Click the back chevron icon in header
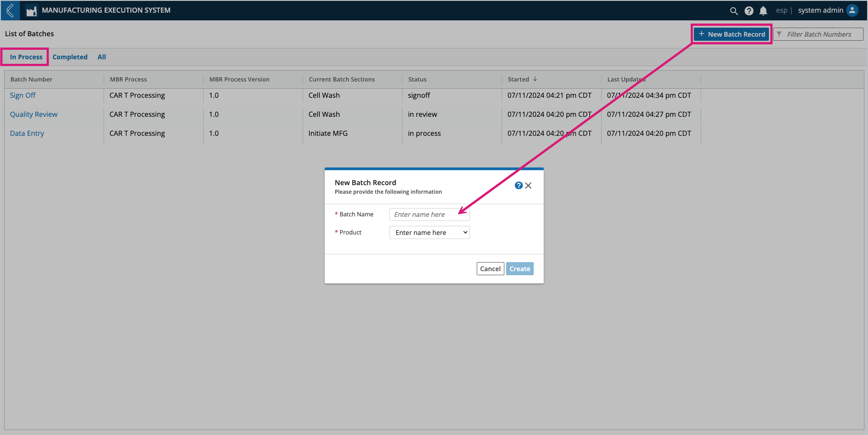868x435 pixels. [x=10, y=10]
